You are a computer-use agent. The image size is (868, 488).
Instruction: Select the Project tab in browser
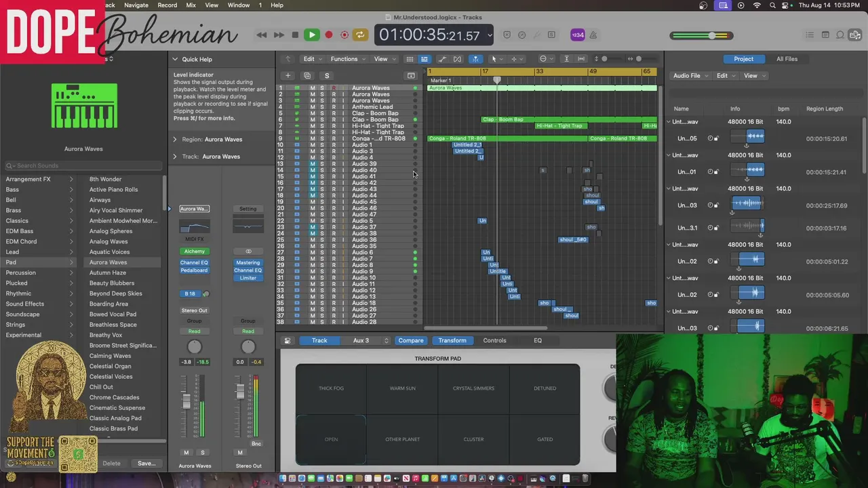coord(743,59)
